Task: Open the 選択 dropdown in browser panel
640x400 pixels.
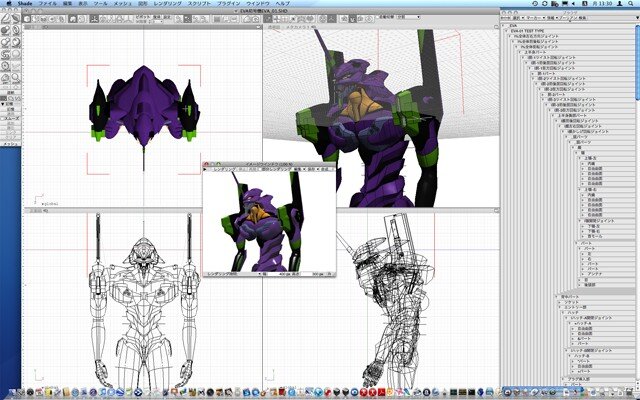Action: point(518,18)
